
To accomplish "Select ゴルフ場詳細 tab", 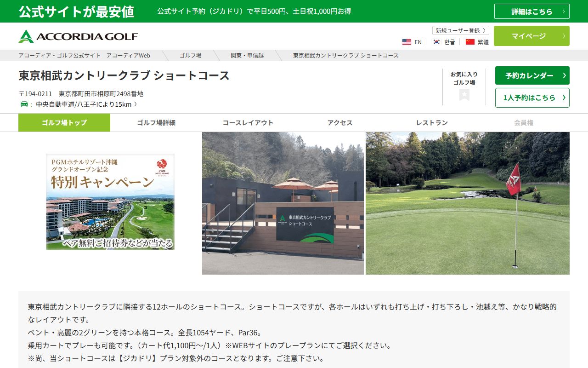I will 156,123.
